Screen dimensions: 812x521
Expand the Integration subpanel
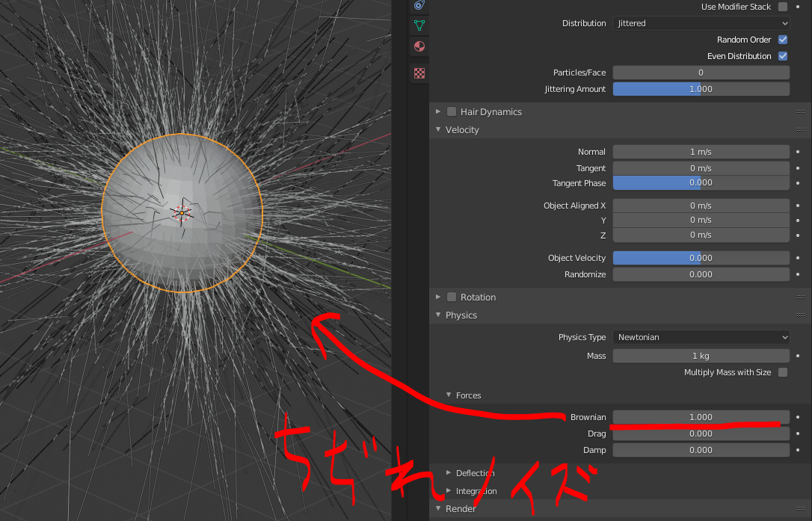click(449, 491)
